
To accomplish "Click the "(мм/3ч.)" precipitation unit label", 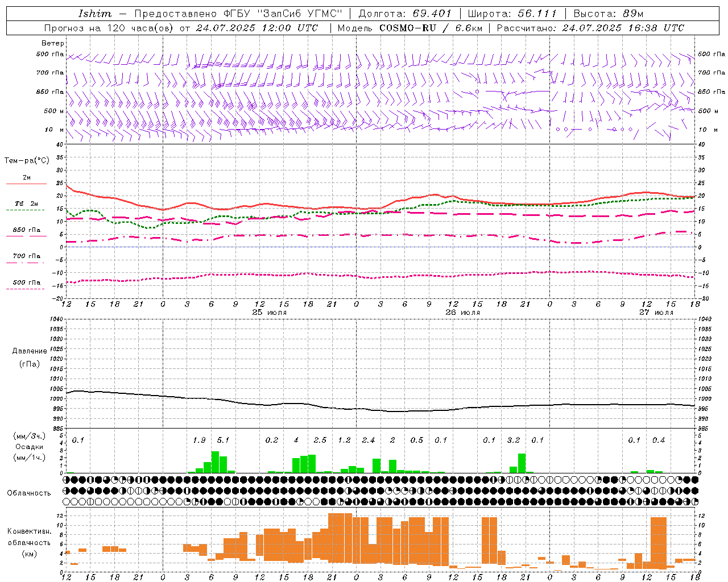I will (x=30, y=436).
